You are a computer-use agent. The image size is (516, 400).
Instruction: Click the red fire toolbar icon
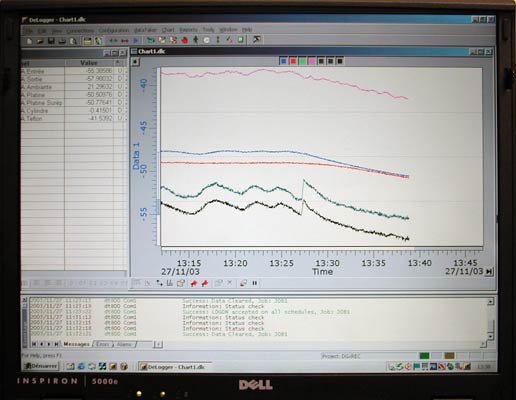184,40
